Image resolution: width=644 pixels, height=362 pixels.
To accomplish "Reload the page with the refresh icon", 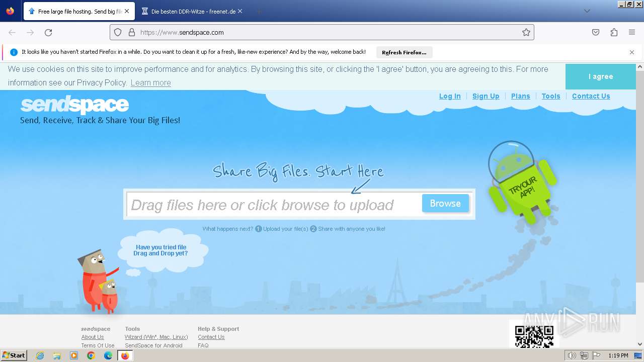I will pyautogui.click(x=48, y=32).
